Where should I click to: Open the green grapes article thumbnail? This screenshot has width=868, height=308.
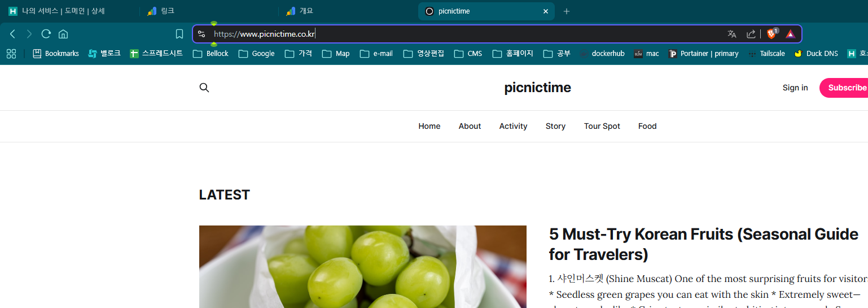tap(362, 267)
